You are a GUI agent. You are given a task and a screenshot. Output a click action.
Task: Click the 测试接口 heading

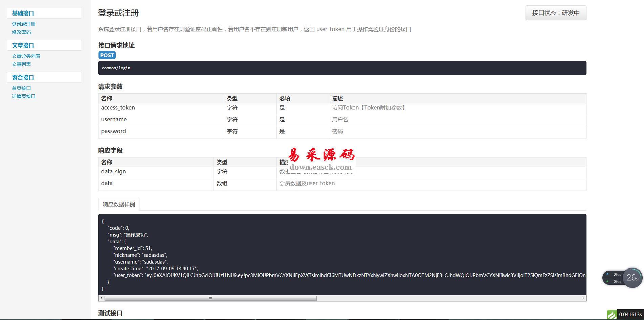(110, 313)
